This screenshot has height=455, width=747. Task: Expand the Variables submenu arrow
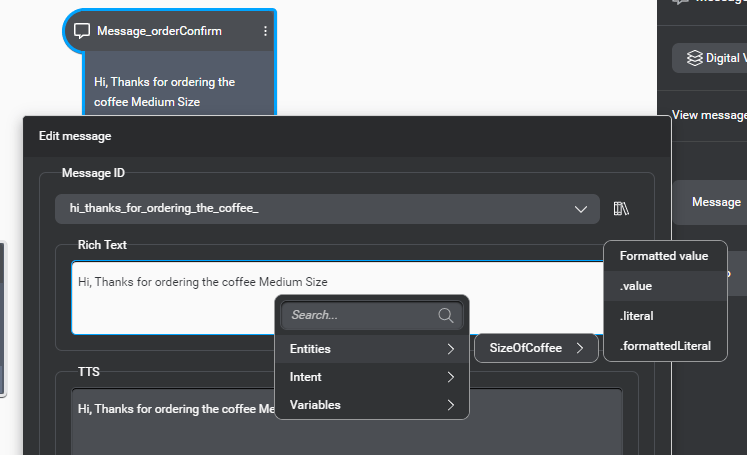(451, 405)
